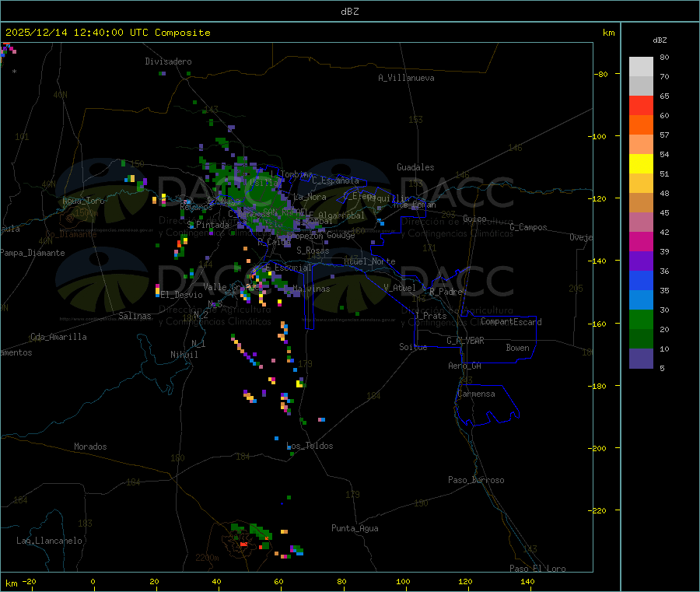Select the yellow 54 dBZ legend swatch
The width and height of the screenshot is (700, 592).
pyautogui.click(x=641, y=164)
